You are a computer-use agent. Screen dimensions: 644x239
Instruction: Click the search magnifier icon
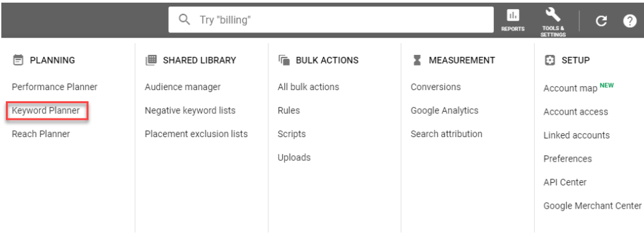click(x=185, y=19)
